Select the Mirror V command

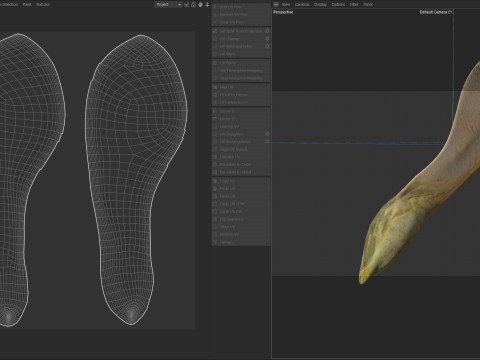click(x=241, y=119)
